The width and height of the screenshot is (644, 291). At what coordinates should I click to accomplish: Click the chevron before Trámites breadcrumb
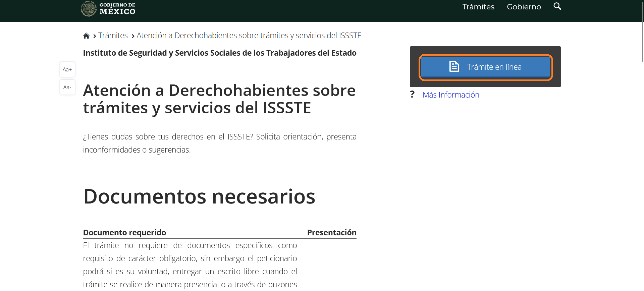click(x=95, y=36)
